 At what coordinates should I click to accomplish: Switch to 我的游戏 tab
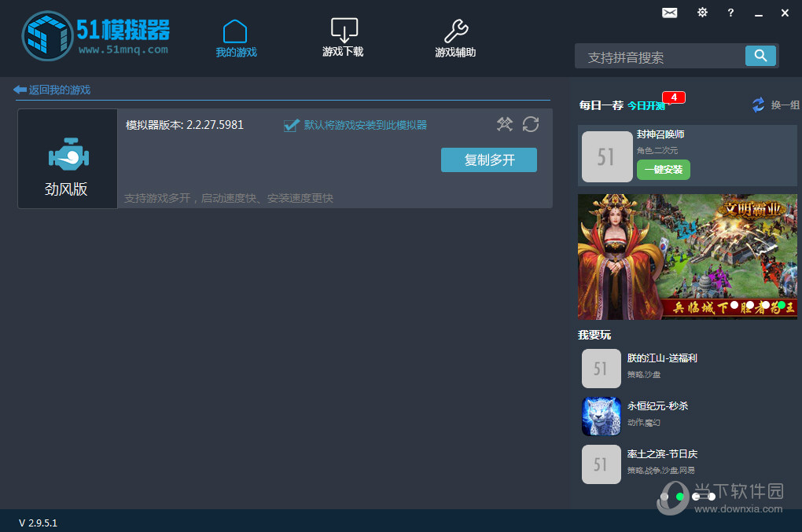pyautogui.click(x=236, y=39)
